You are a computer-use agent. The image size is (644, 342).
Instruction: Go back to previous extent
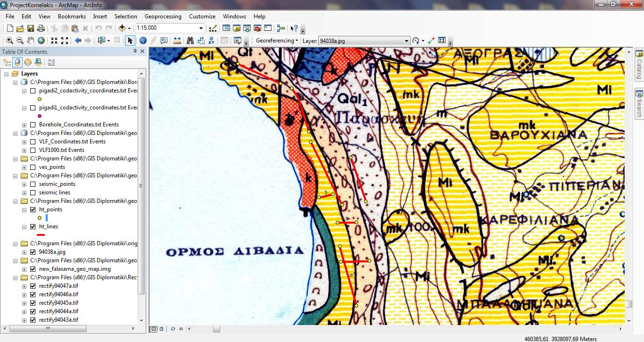[x=78, y=41]
